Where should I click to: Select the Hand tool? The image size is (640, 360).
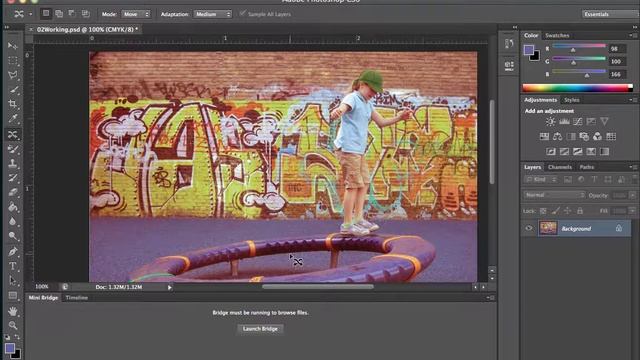click(13, 311)
